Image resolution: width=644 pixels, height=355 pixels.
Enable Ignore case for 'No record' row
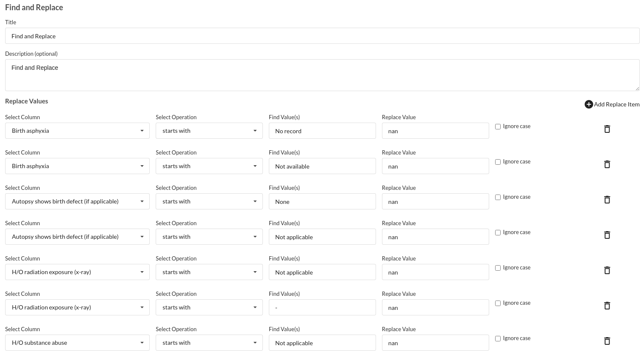pyautogui.click(x=498, y=126)
